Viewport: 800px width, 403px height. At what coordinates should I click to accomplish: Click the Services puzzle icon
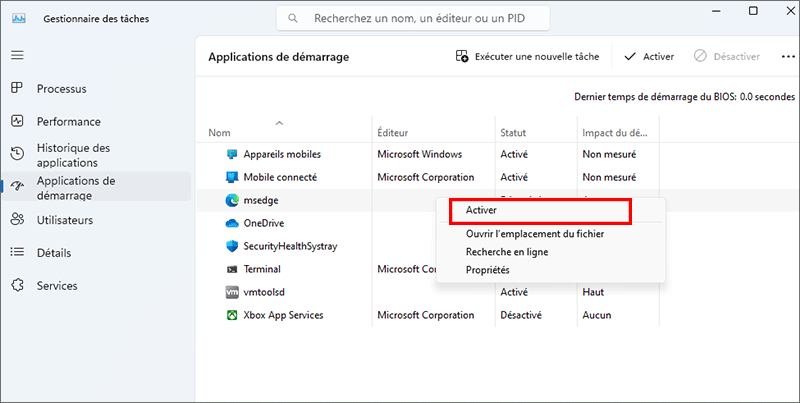(17, 285)
